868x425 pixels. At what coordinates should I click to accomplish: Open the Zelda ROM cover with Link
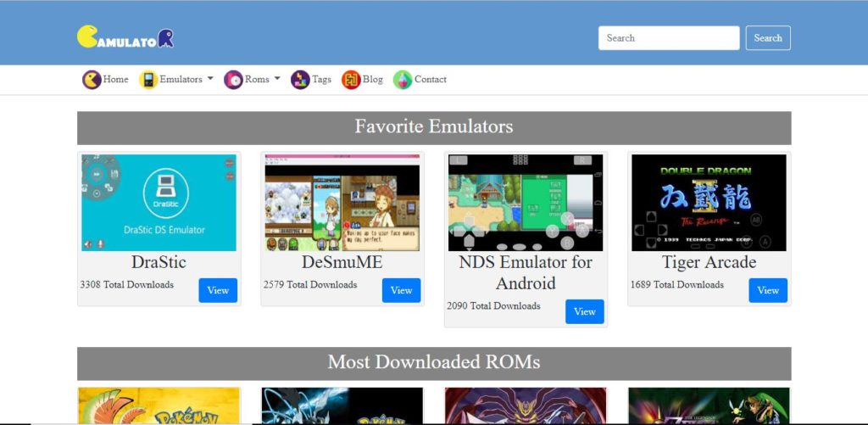(709, 405)
